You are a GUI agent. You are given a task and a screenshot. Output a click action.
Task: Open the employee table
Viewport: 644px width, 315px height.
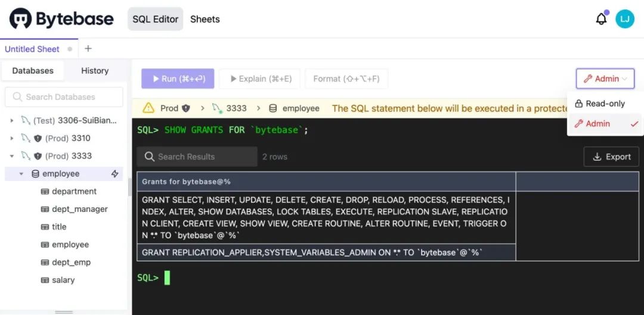70,245
